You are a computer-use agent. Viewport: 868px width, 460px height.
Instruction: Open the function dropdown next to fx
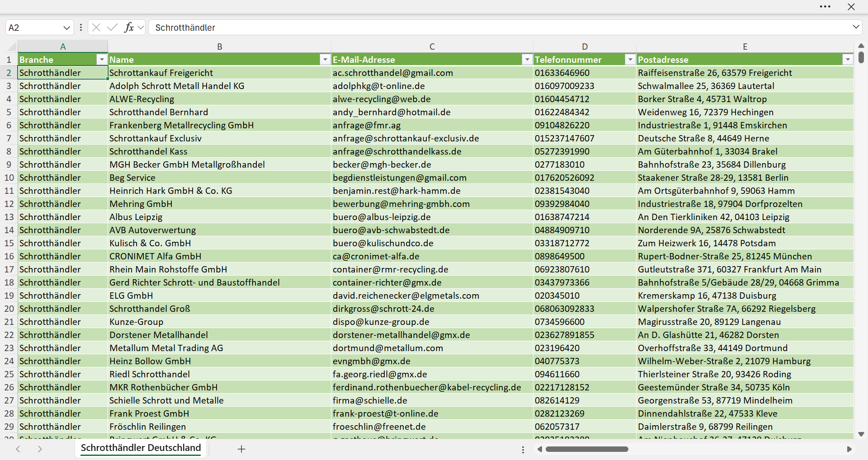(x=141, y=28)
